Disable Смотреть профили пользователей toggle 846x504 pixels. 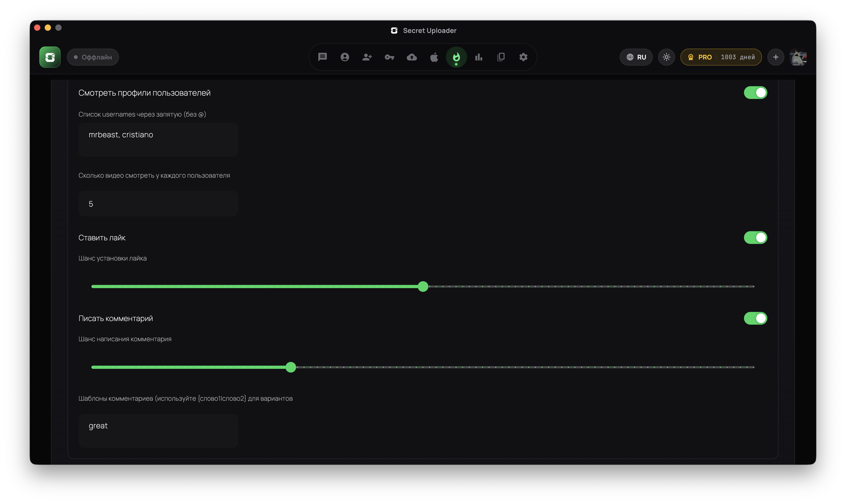tap(755, 93)
